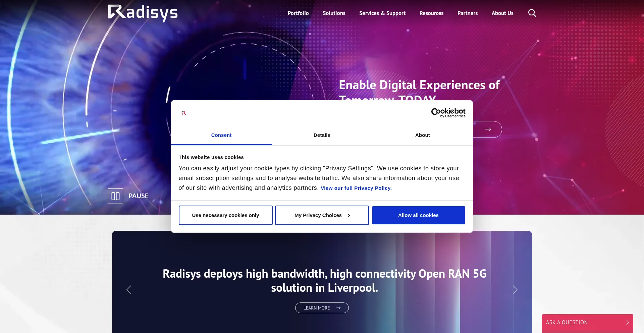This screenshot has height=333, width=644.
Task: Advance carousel with right arrow
Action: pos(515,290)
